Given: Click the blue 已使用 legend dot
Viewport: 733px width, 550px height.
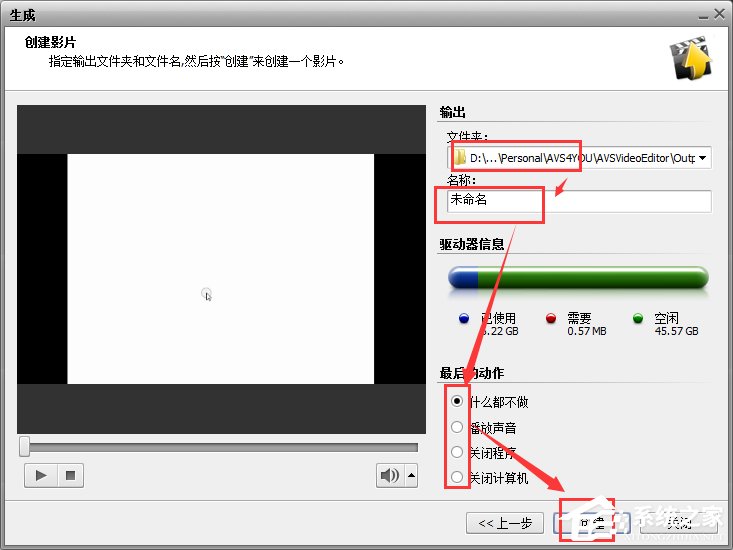Looking at the screenshot, I should 464,319.
